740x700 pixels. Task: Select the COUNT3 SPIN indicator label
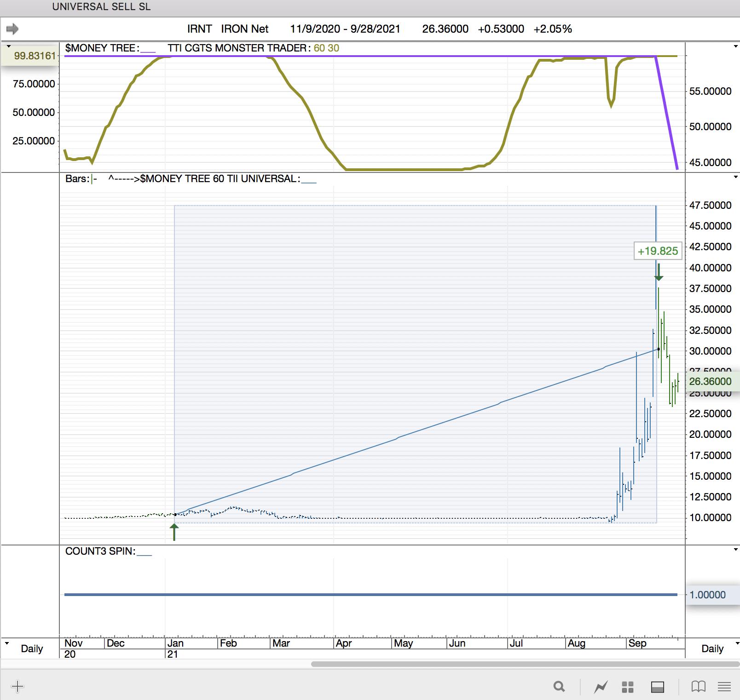click(100, 551)
